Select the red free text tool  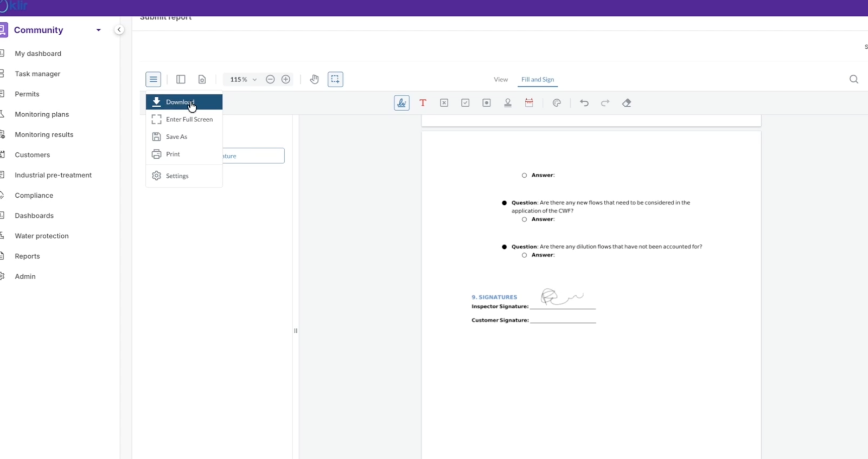423,103
